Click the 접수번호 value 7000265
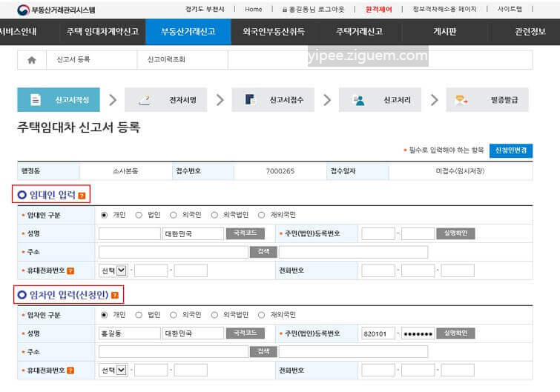Image resolution: width=560 pixels, height=392 pixels. pos(280,171)
